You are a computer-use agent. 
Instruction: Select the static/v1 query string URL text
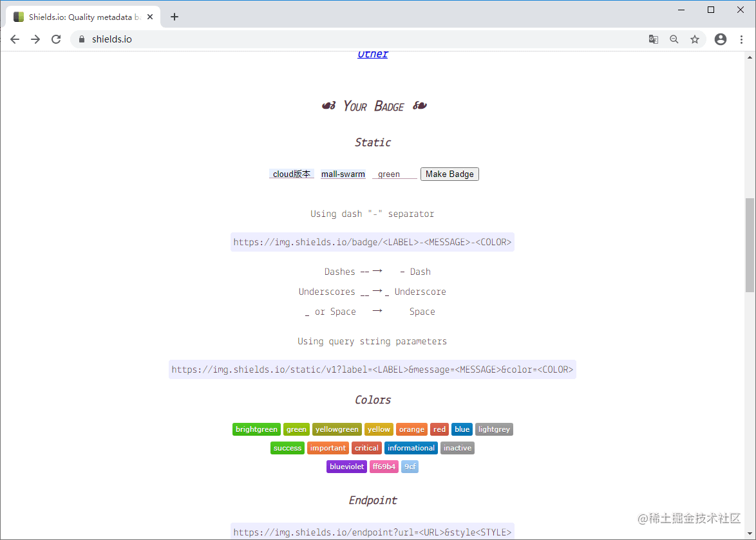coord(372,369)
